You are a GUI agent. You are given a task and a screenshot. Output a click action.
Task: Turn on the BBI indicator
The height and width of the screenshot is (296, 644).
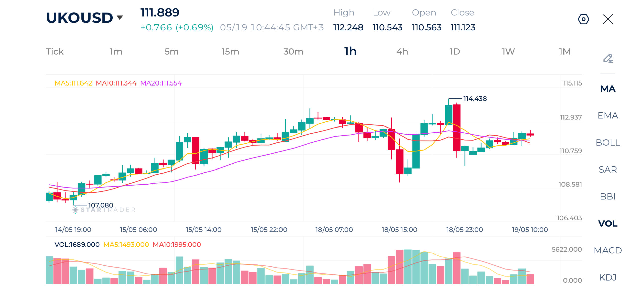point(608,196)
